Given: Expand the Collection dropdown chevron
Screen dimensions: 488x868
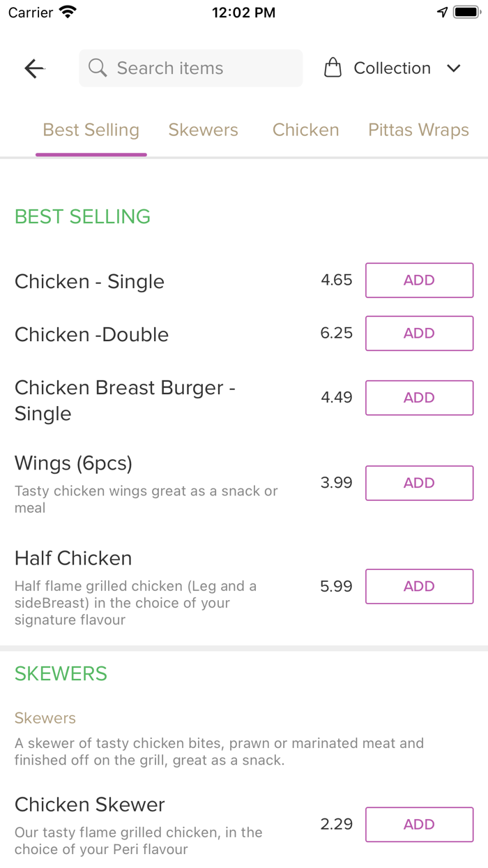Looking at the screenshot, I should point(454,68).
